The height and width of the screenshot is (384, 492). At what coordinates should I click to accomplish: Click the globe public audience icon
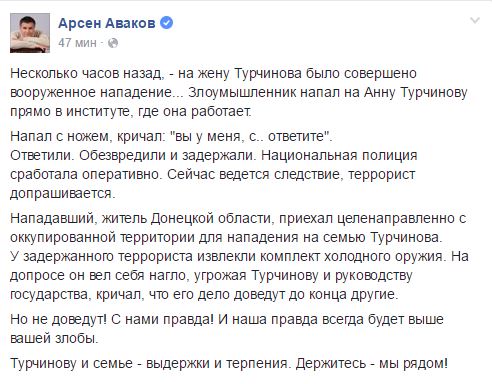[x=113, y=43]
